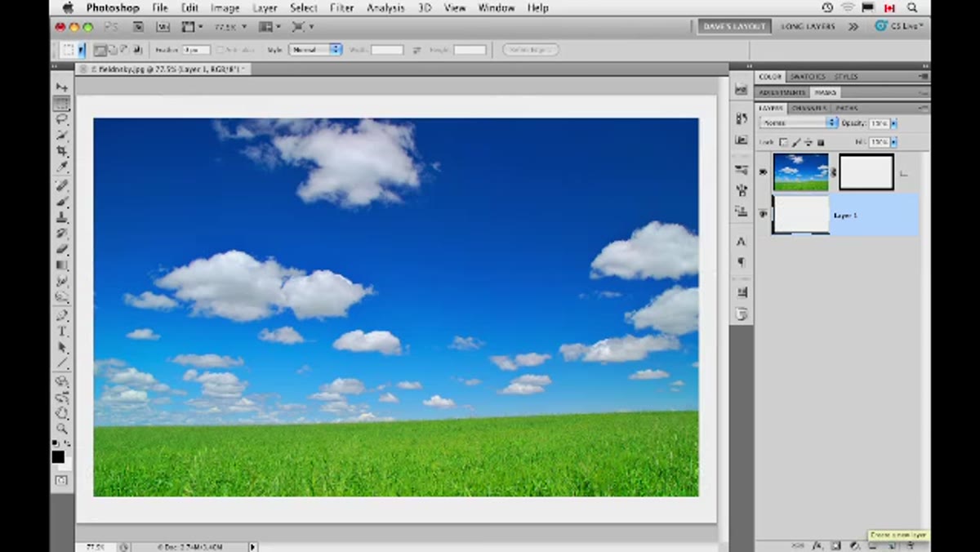
Task: Select the Eraser tool
Action: point(62,249)
